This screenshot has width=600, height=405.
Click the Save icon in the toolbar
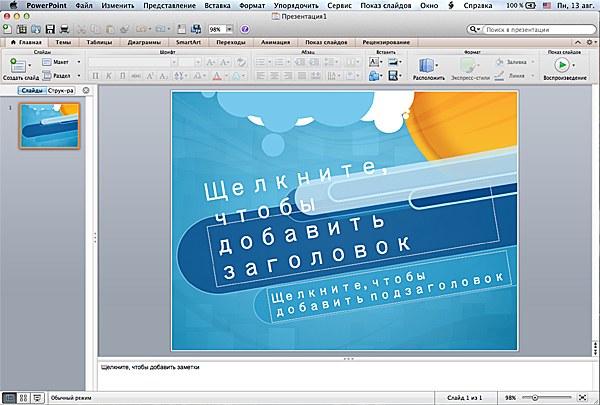pos(48,30)
